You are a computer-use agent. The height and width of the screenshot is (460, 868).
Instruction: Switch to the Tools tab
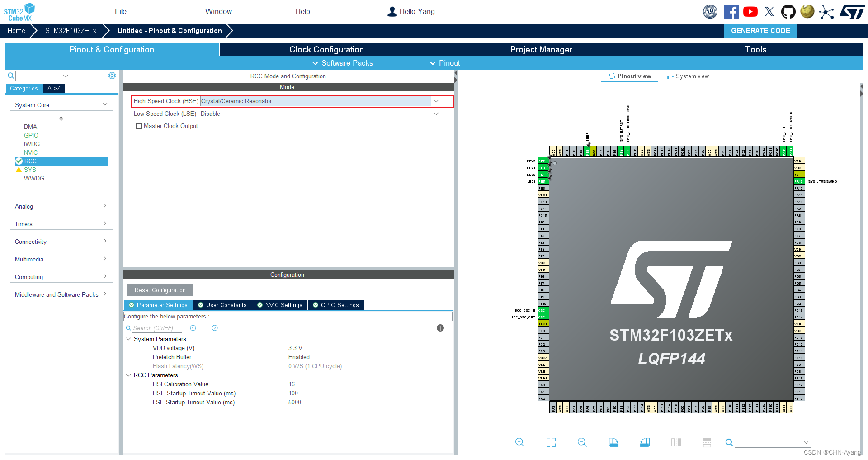756,50
